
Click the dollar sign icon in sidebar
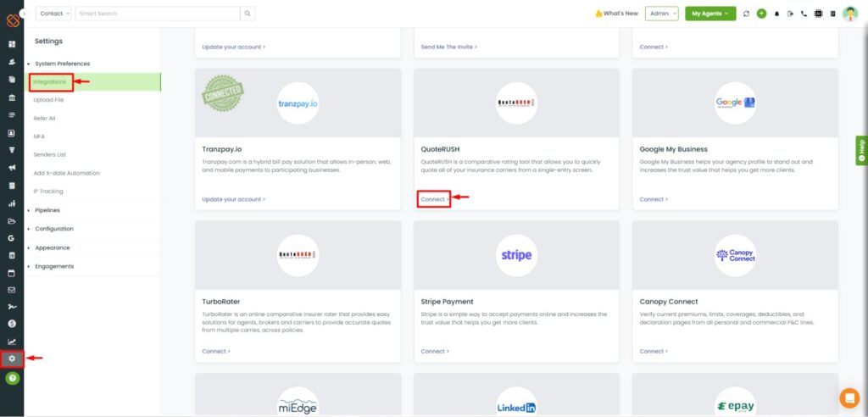tap(12, 324)
